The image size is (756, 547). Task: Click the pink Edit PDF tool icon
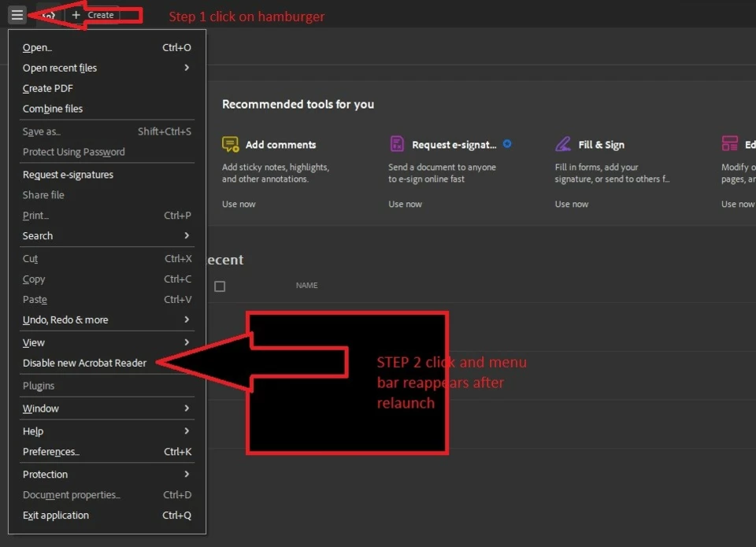coord(729,143)
